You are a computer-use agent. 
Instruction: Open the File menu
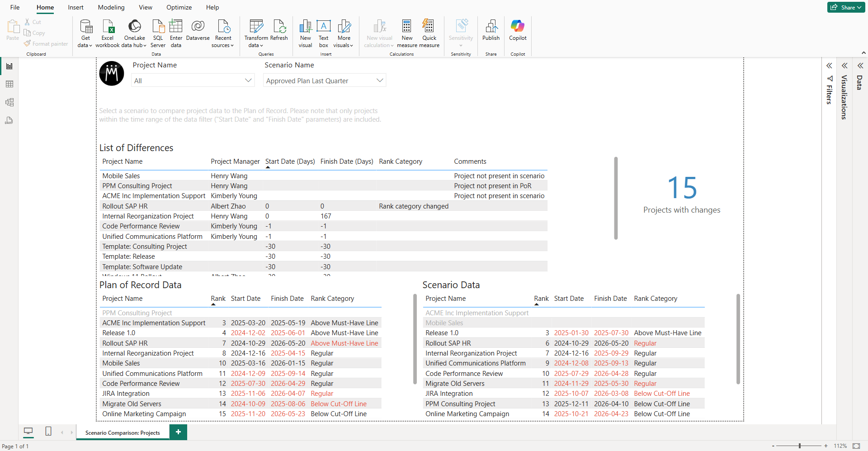[15, 7]
